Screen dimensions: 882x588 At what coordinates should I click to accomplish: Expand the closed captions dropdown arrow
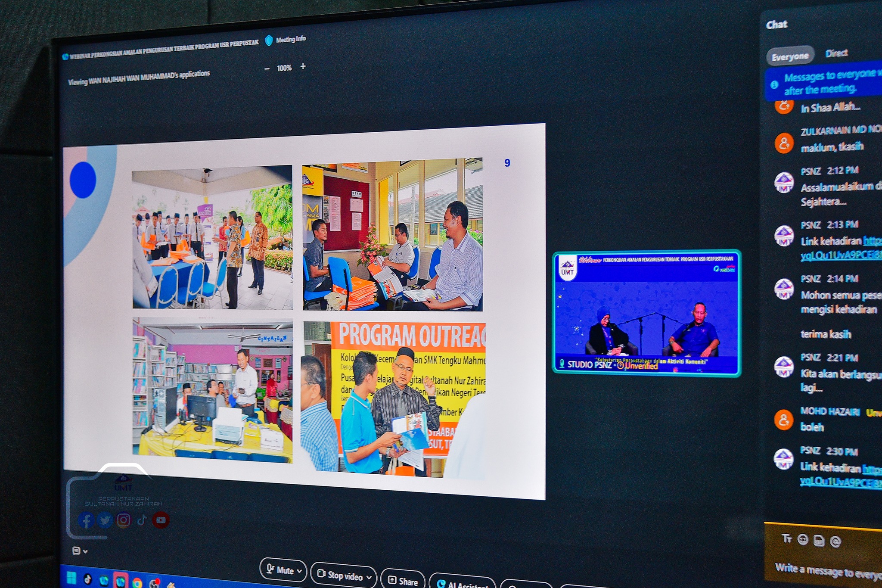pyautogui.click(x=85, y=551)
